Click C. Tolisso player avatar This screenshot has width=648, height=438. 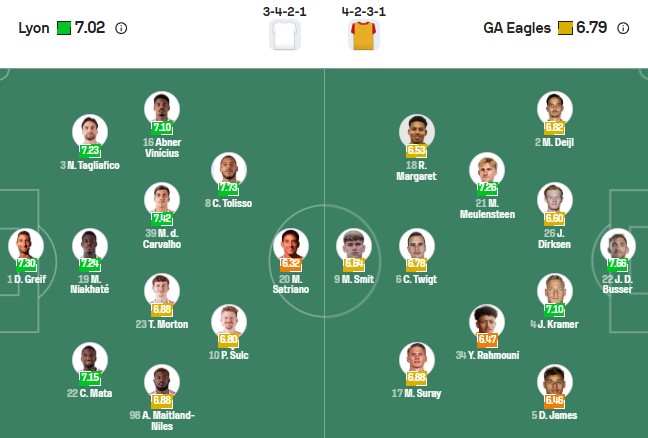pos(228,170)
